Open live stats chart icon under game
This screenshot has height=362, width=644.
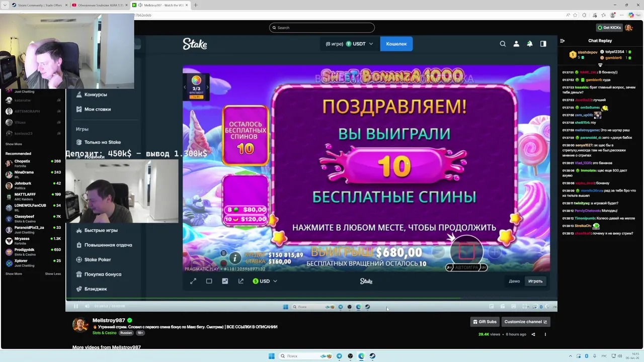225,281
